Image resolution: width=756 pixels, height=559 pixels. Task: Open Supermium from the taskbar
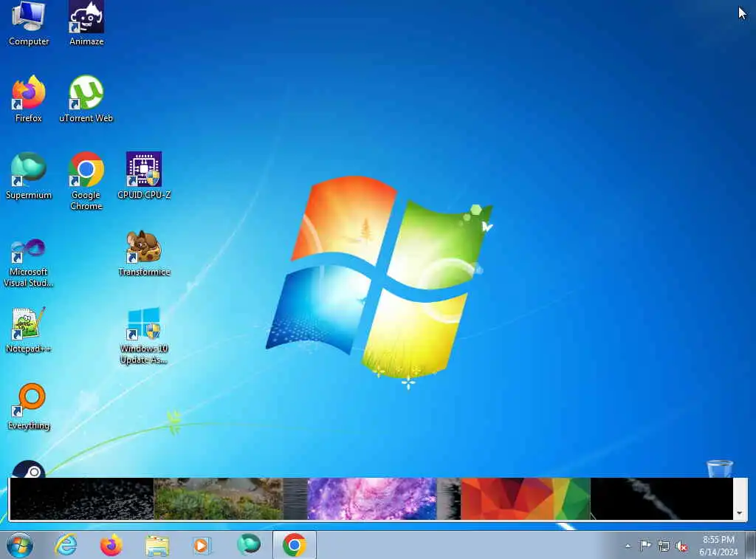coord(249,545)
